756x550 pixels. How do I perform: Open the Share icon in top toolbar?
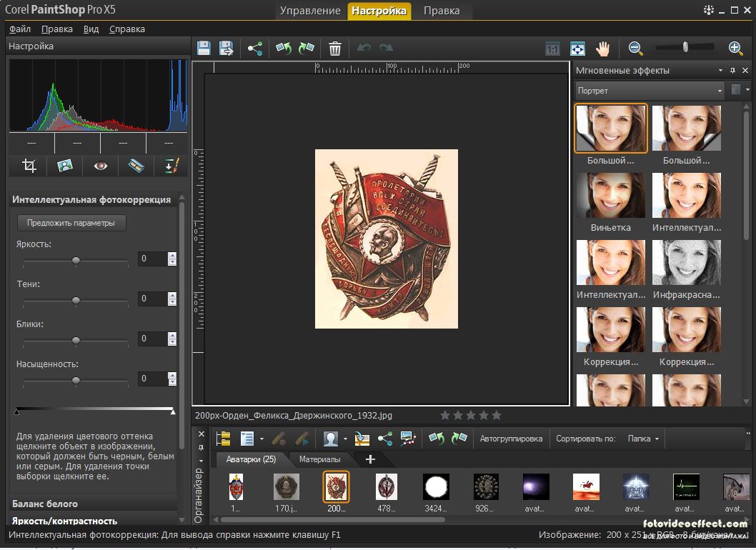[254, 48]
